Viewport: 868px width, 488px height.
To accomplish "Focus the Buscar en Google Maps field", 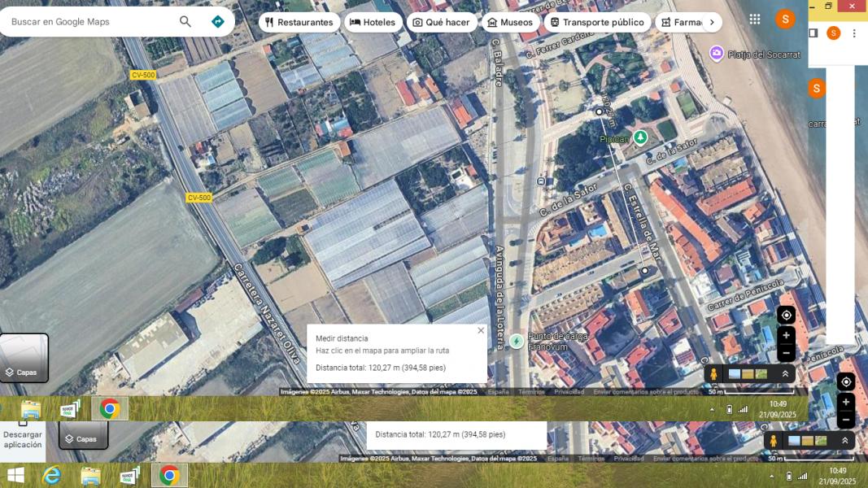I will (89, 22).
